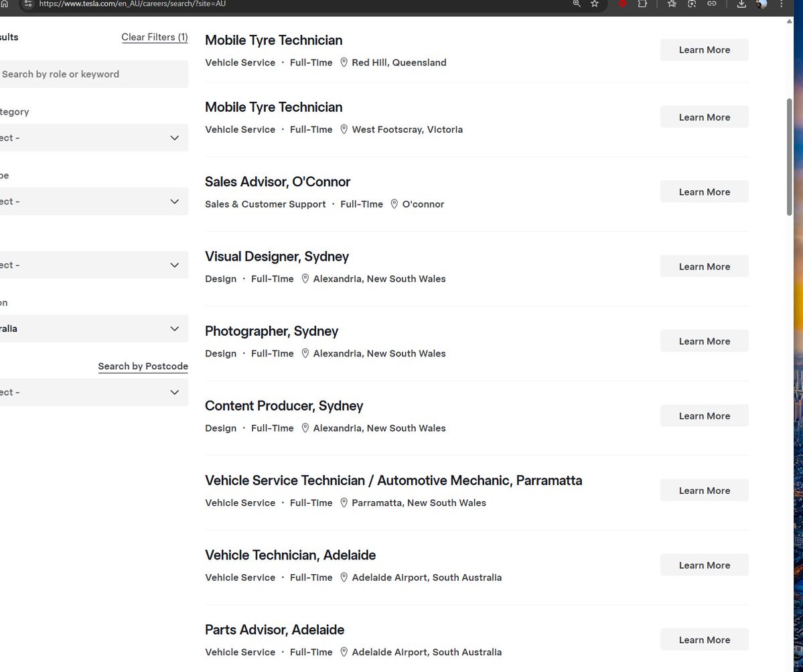Click the zoom magnifier icon in address bar
Image resolution: width=803 pixels, height=672 pixels.
(x=577, y=3)
